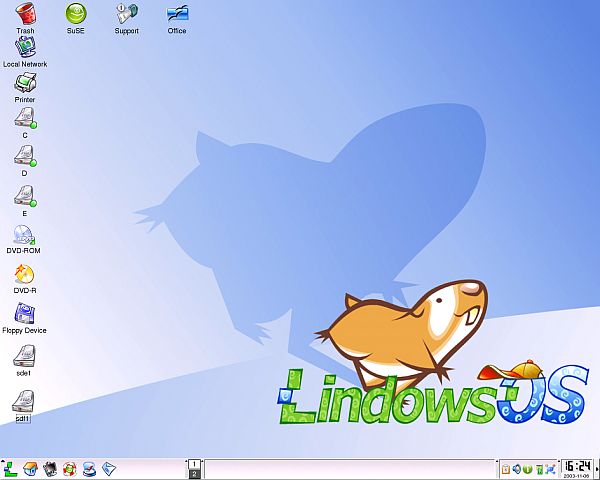
Task: Open the life preserver help icon
Action: point(70,469)
